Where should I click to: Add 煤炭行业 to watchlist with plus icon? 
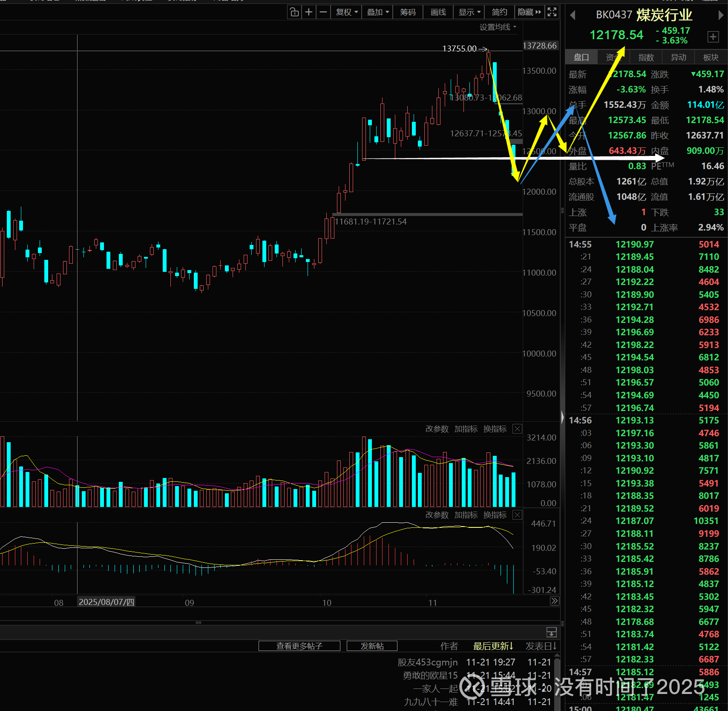pyautogui.click(x=713, y=37)
